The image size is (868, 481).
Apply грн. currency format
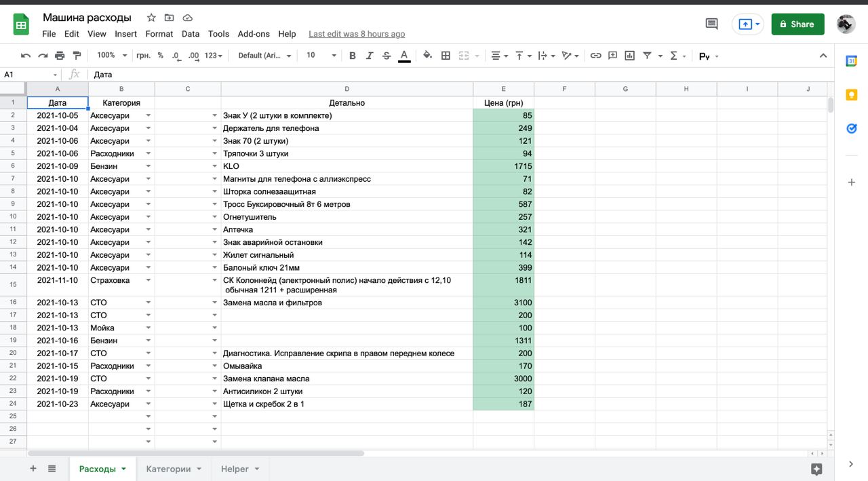143,56
